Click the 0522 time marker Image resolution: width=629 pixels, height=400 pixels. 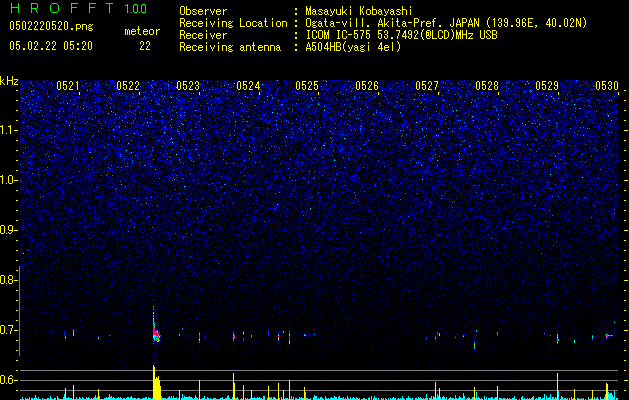coord(128,86)
